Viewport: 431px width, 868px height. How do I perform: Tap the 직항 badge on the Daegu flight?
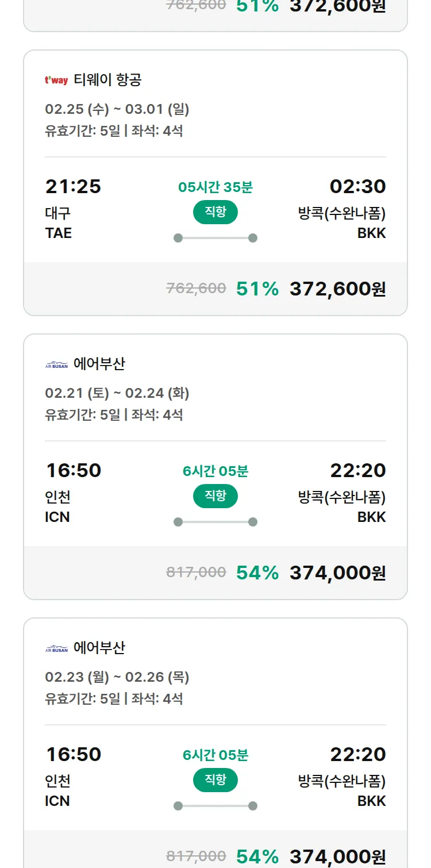(215, 212)
